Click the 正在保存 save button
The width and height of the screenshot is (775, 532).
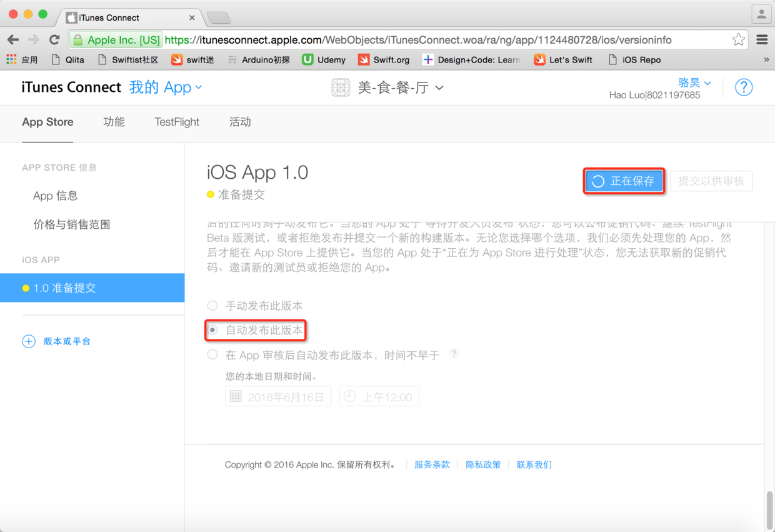[x=624, y=181]
